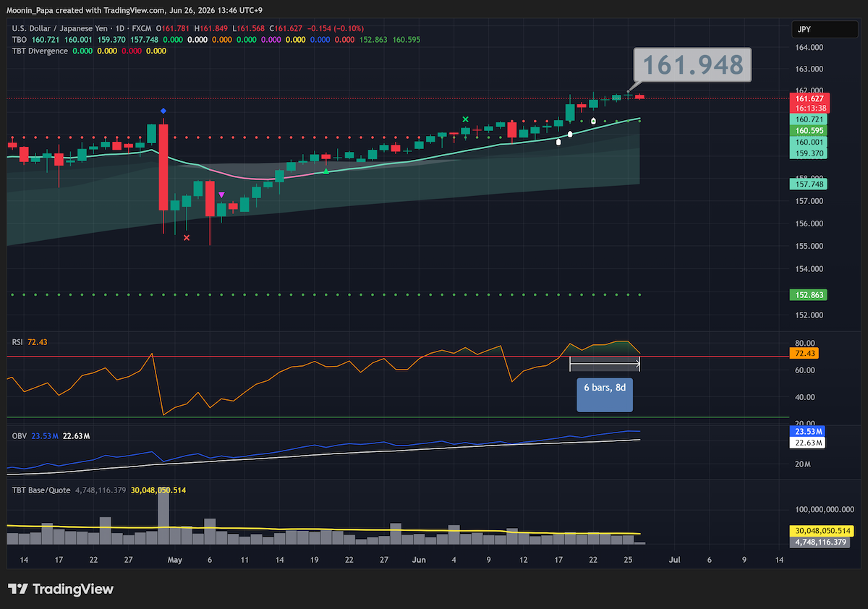Viewport: 868px width, 609px height.
Task: Click the '19' date on time axis
Action: (x=315, y=560)
